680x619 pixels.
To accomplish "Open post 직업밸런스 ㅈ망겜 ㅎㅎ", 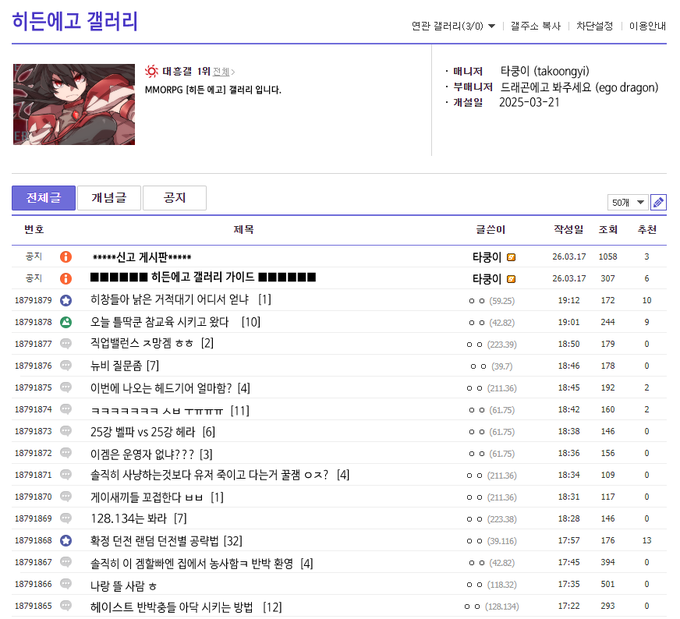I will [x=141, y=343].
